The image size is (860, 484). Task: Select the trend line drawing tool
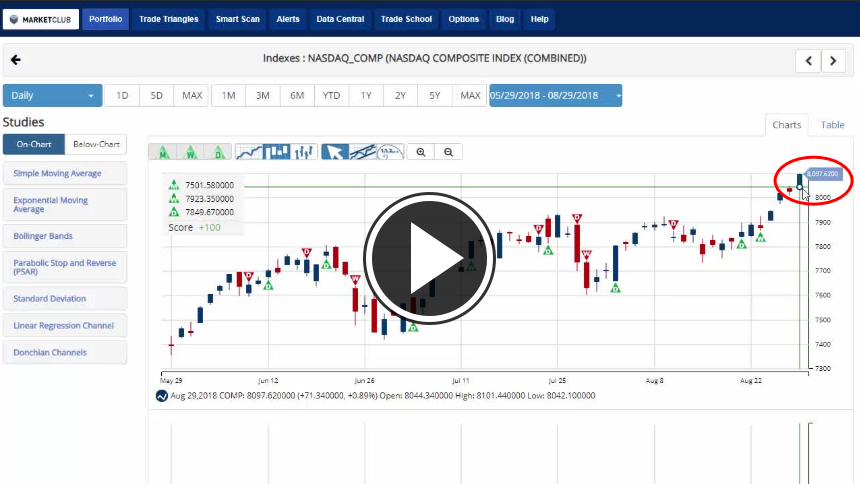[x=363, y=152]
